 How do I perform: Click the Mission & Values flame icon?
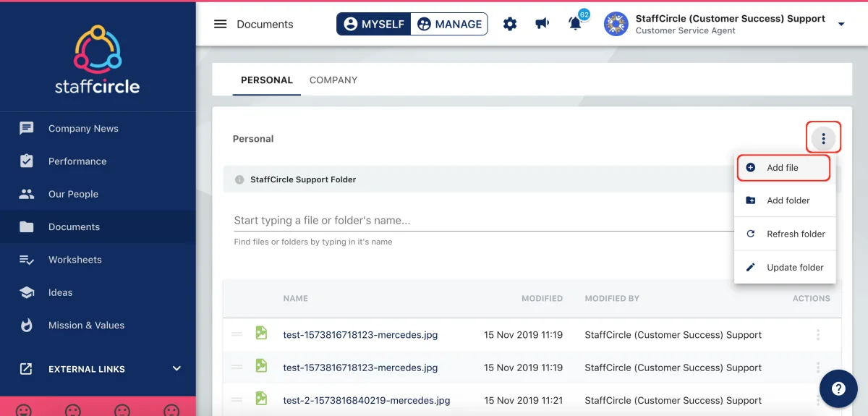[27, 325]
